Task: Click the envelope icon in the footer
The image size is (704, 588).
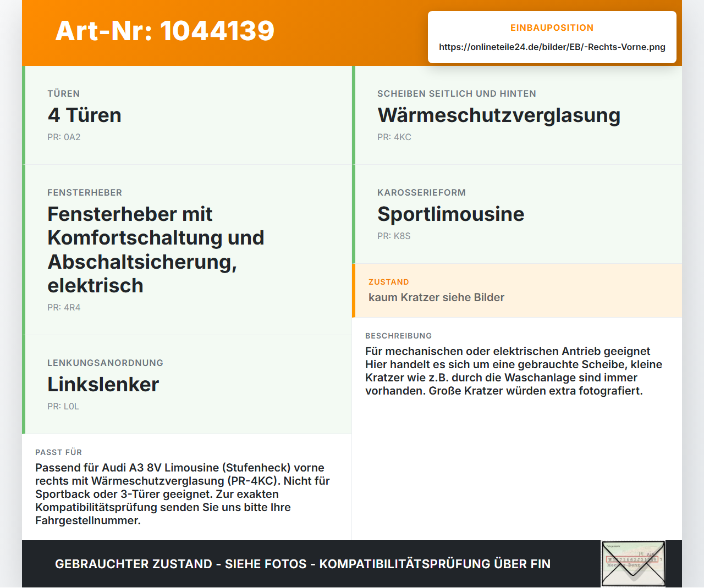Action: pos(633,564)
